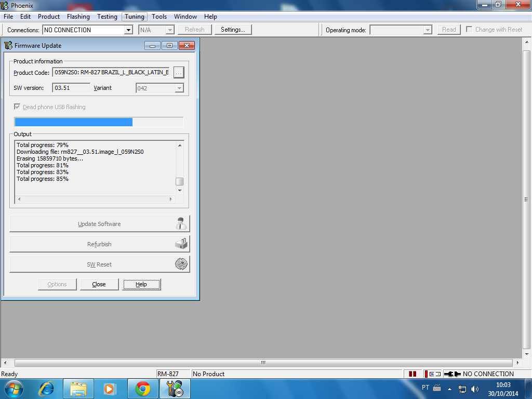Viewport: 532px width, 399px height.
Task: Click the network tray icon
Action: pyautogui.click(x=462, y=389)
